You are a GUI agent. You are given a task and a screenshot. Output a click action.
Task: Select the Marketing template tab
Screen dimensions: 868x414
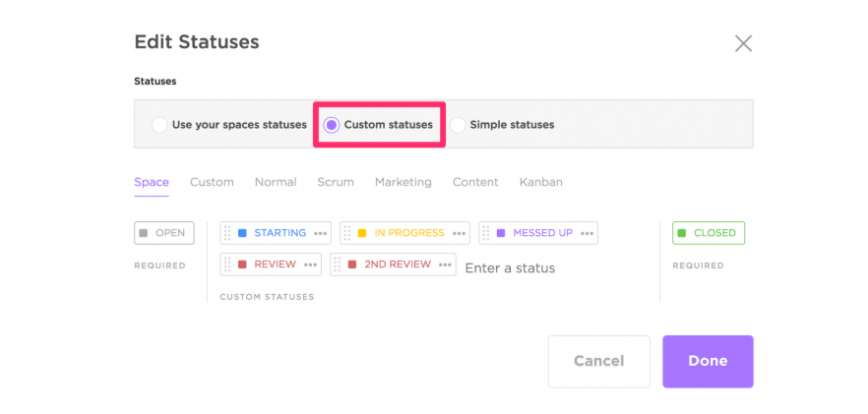pyautogui.click(x=403, y=182)
